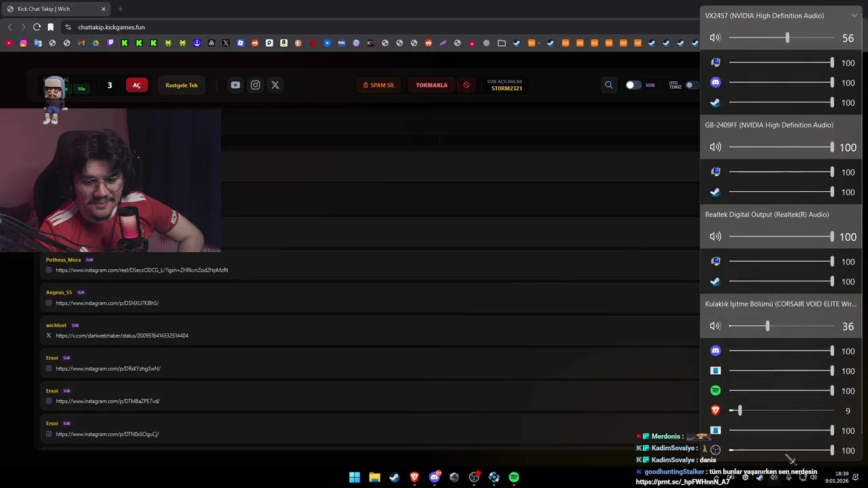Open wichlost's x.com darkwebhaber link
Viewport: 868px width, 488px height.
pyautogui.click(x=122, y=335)
